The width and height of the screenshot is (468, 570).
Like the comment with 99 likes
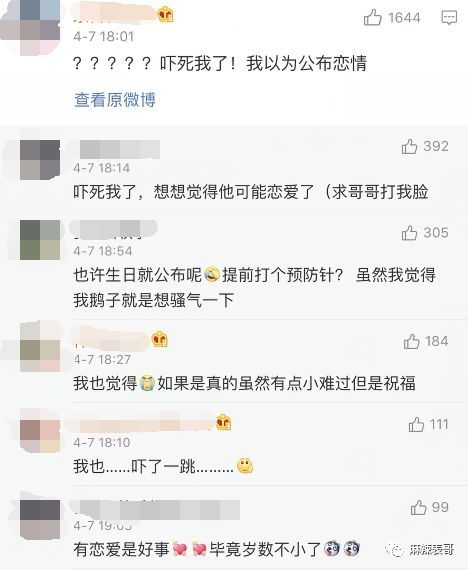click(419, 507)
